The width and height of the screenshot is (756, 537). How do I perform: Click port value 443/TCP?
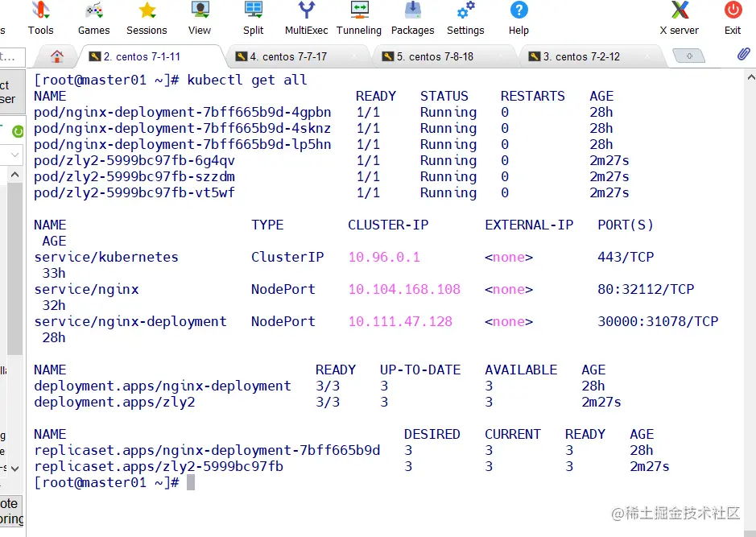point(626,257)
